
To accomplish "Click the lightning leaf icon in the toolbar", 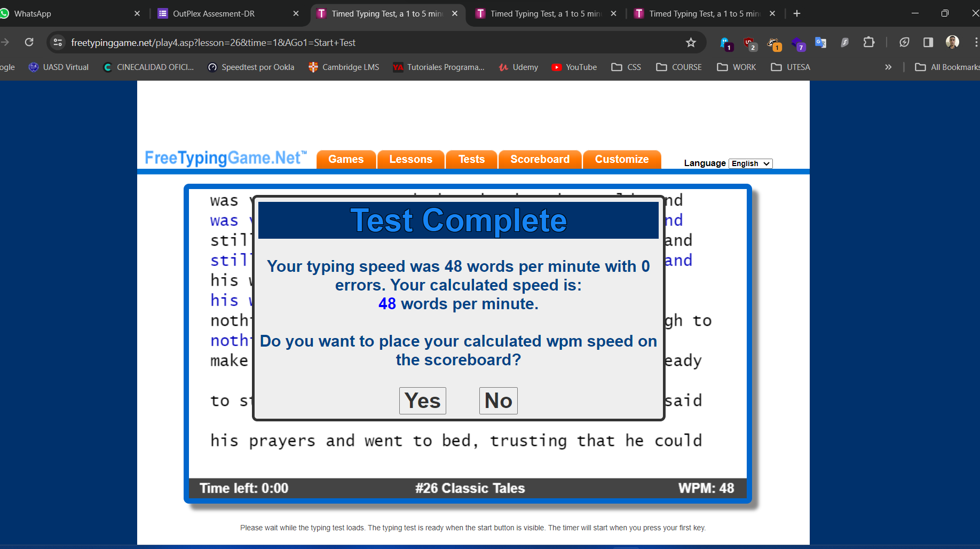I will (x=904, y=42).
